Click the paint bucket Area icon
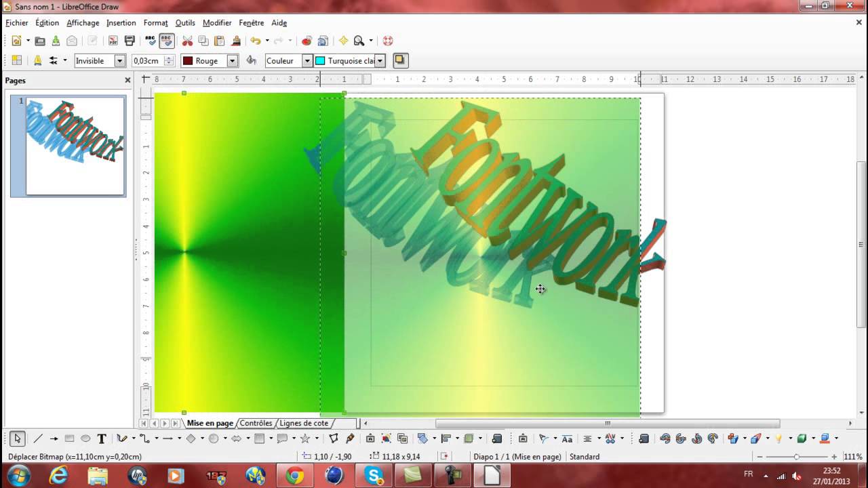Image resolution: width=868 pixels, height=488 pixels. pos(251,60)
